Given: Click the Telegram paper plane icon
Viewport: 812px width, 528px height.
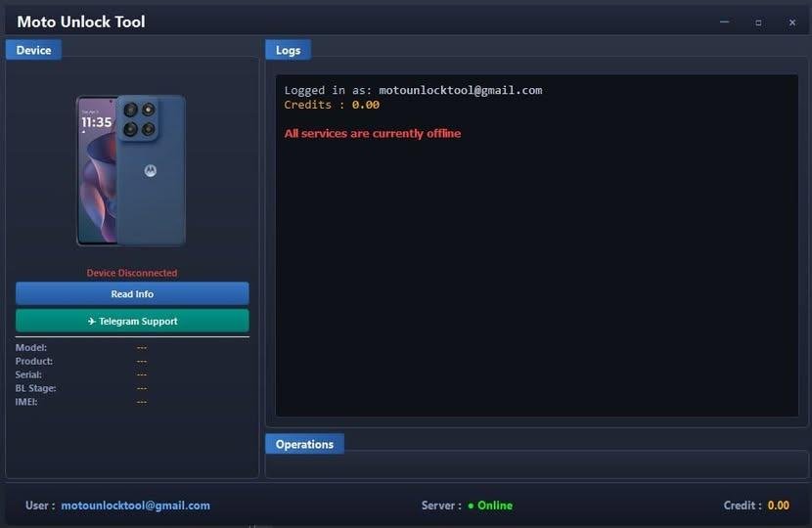Looking at the screenshot, I should (x=91, y=321).
